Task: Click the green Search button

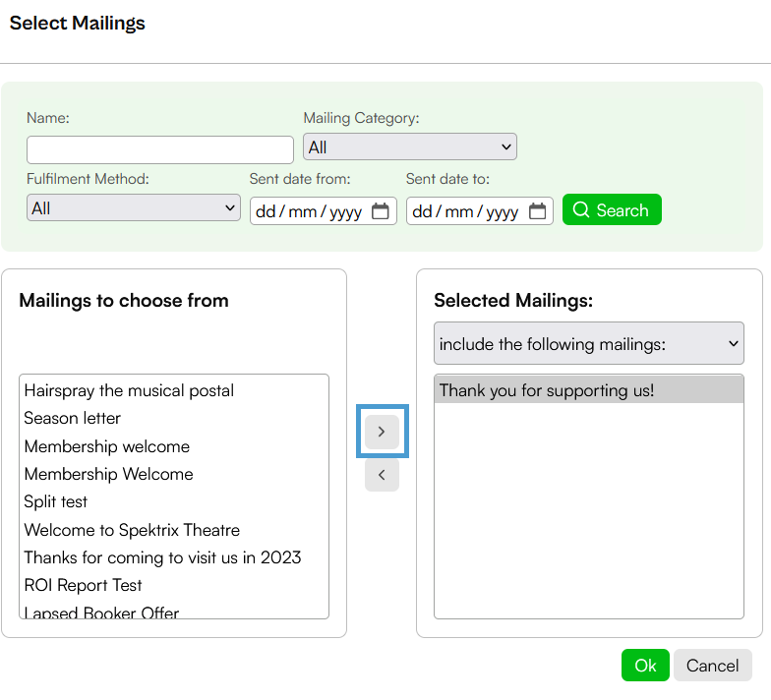Action: (612, 209)
